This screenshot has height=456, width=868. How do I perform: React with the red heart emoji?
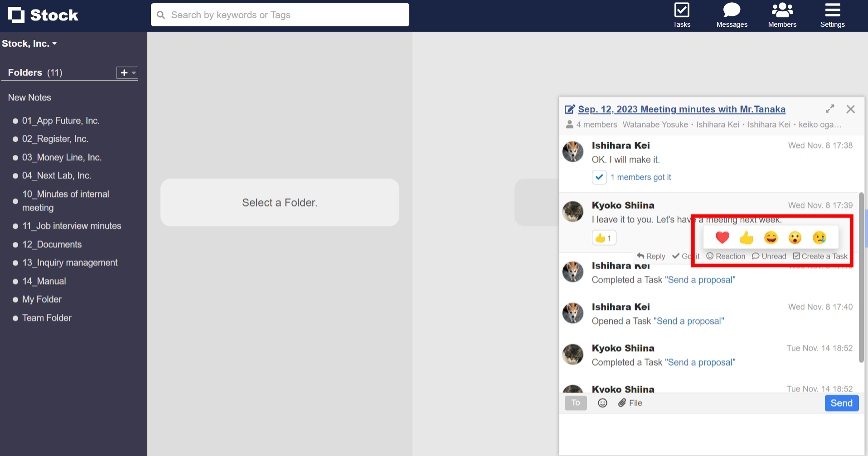click(x=722, y=237)
